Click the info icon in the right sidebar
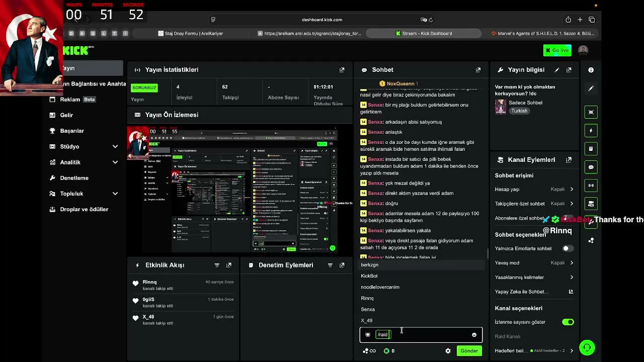 591,70
